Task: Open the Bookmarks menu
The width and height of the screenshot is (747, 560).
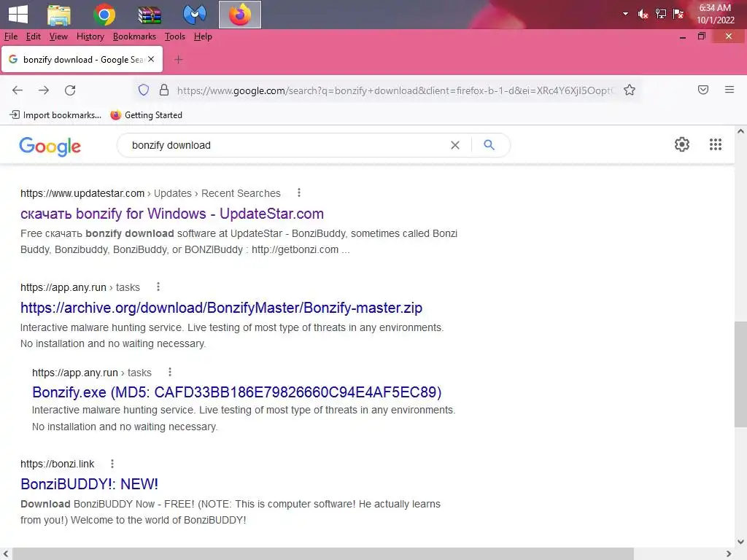Action: tap(134, 36)
